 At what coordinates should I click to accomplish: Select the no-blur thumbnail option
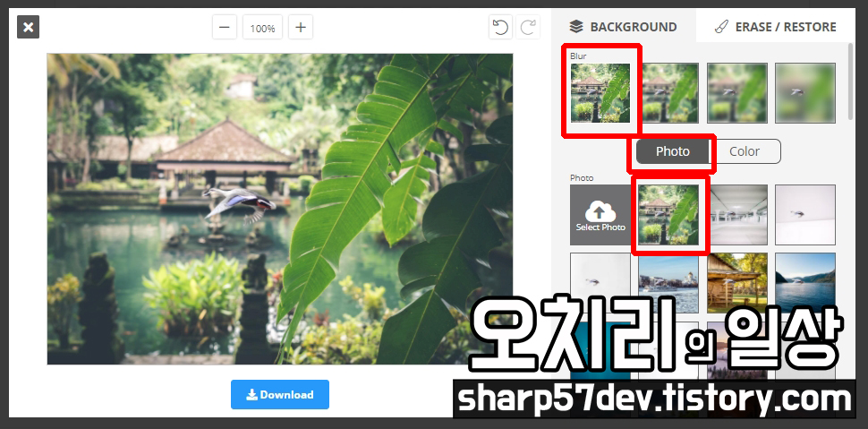click(600, 92)
